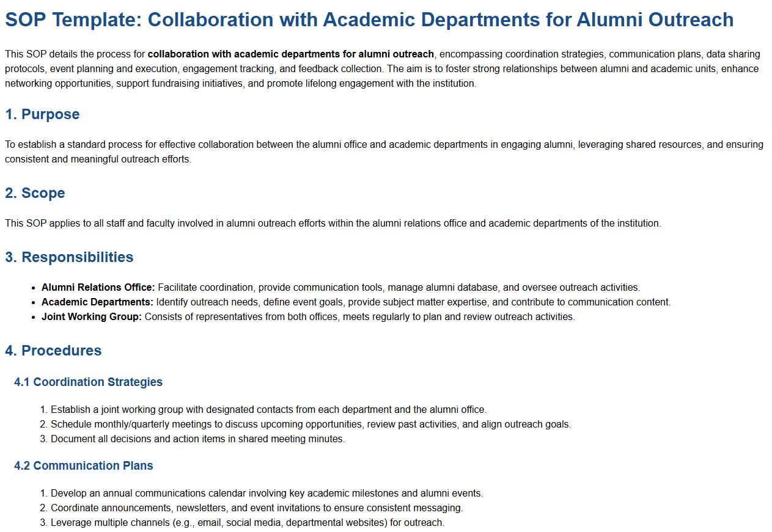Click the 'Document all decisions' list item
Image resolution: width=772 pixels, height=532 pixels.
pos(197,439)
